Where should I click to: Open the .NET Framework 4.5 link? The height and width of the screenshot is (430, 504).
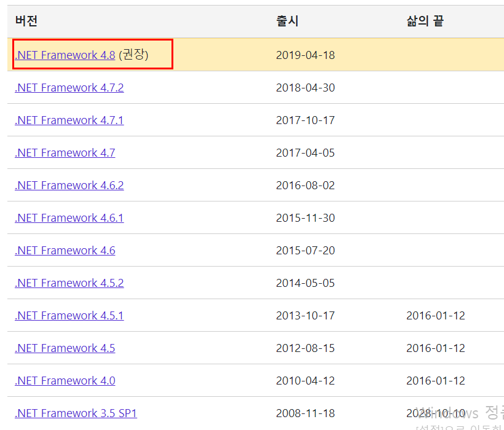point(65,348)
